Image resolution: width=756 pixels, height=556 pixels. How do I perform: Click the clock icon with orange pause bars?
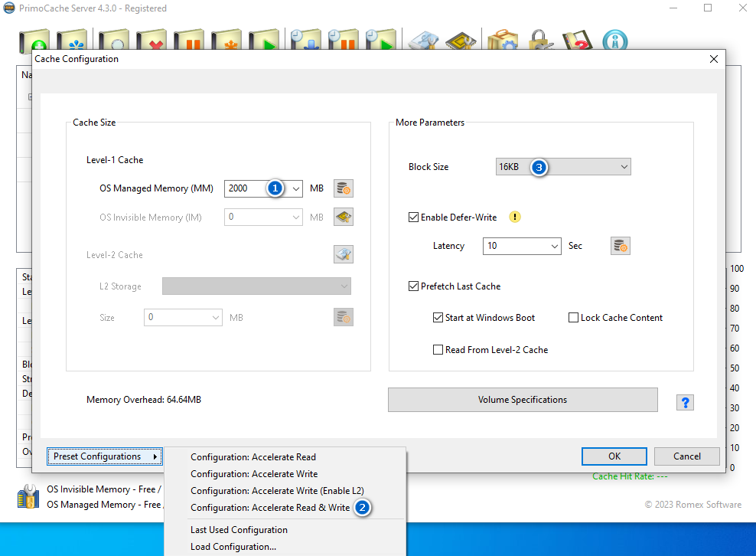click(344, 40)
